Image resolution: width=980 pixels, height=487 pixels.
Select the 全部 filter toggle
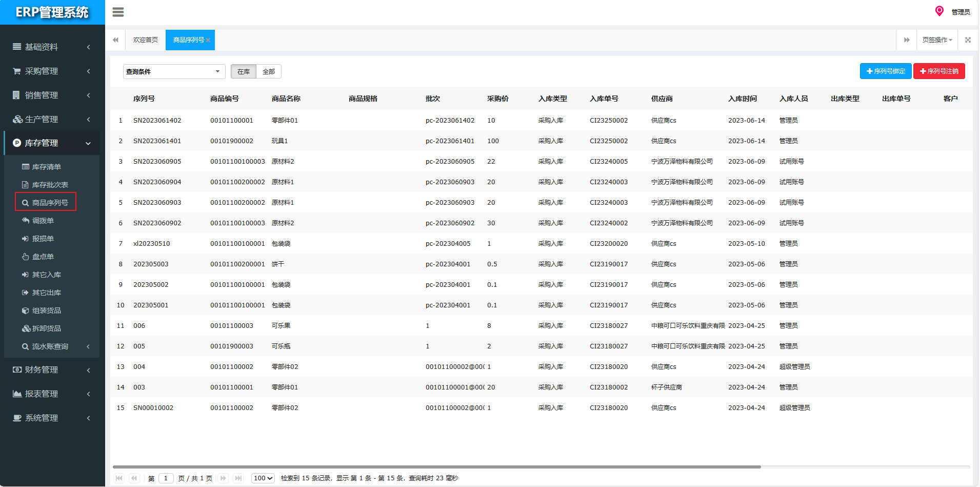tap(269, 71)
